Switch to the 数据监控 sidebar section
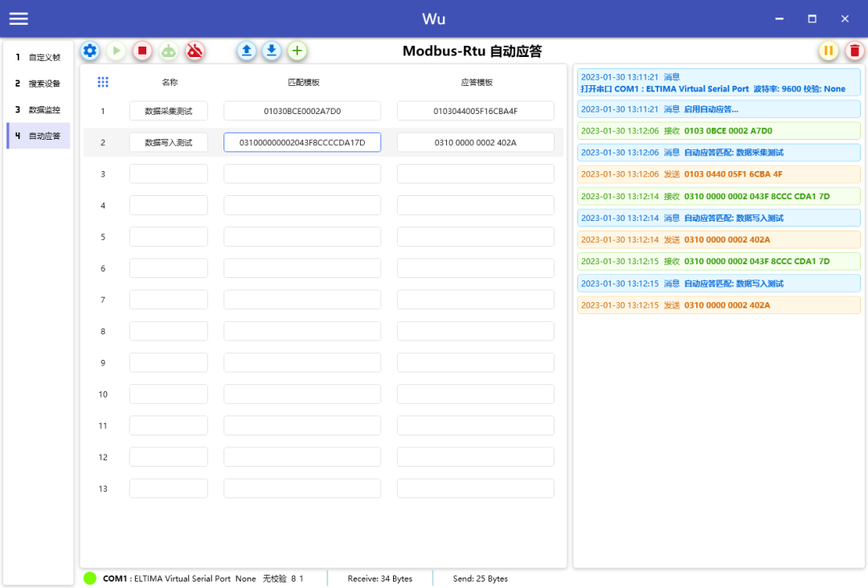Viewport: 868px width, 588px height. pos(36,108)
